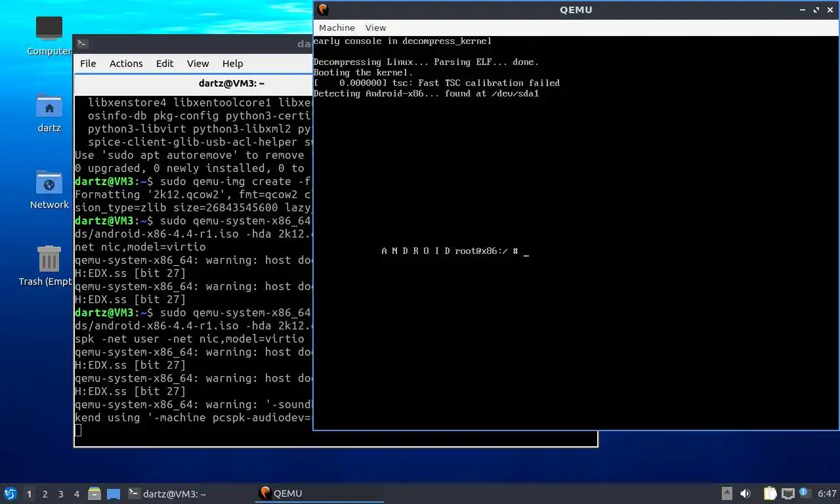Switch to workspace 2
The height and width of the screenshot is (504, 840).
coord(45,494)
